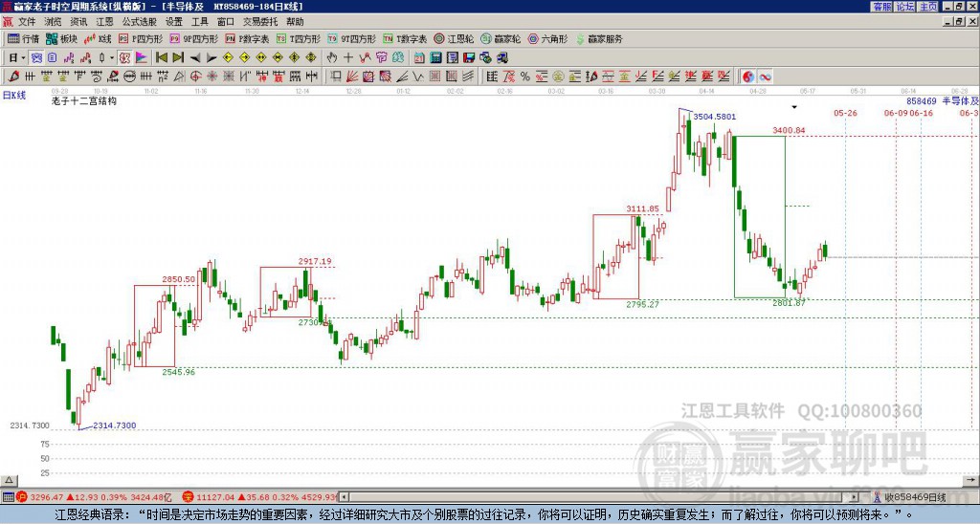Viewport: 980px width, 524px height.
Task: Step chart left with black arrow
Action: click(x=195, y=58)
